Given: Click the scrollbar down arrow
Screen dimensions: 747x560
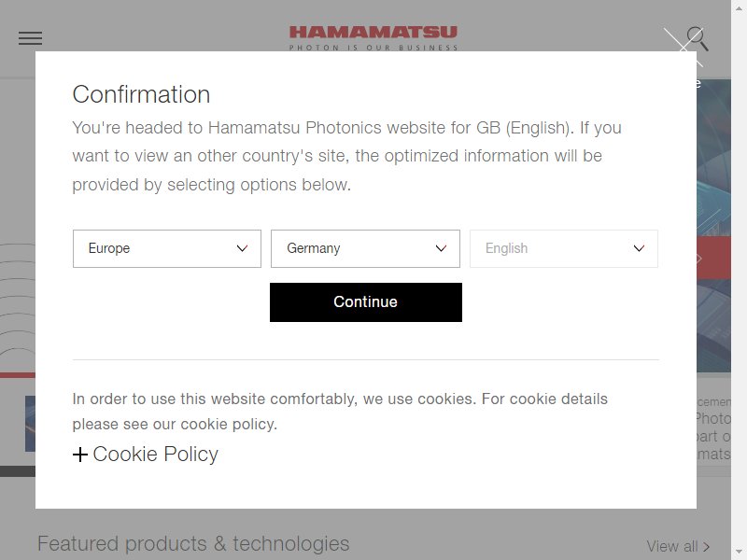Looking at the screenshot, I should click(739, 552).
